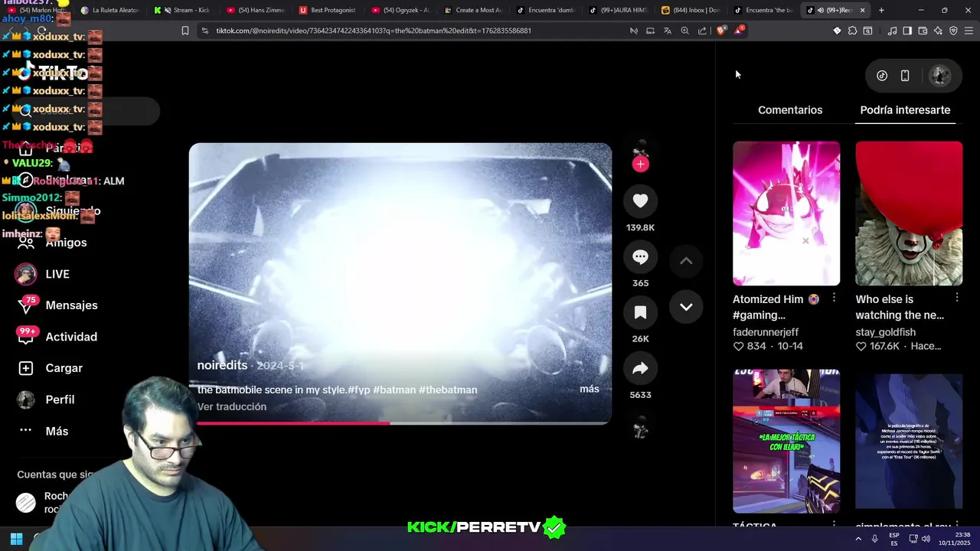Click the noiredits username on the video

222,365
